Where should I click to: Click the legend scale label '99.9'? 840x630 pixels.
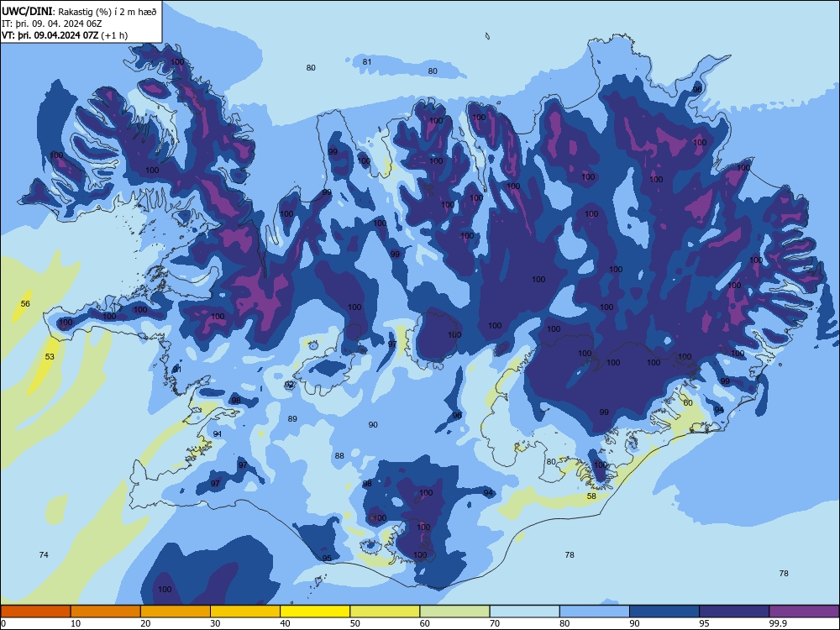click(x=778, y=623)
